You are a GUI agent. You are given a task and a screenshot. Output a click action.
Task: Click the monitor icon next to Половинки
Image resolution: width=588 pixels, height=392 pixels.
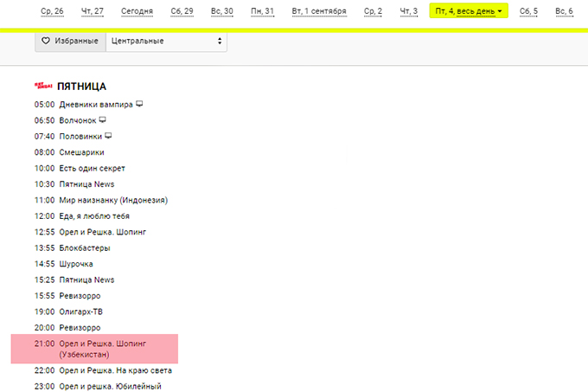click(x=108, y=136)
